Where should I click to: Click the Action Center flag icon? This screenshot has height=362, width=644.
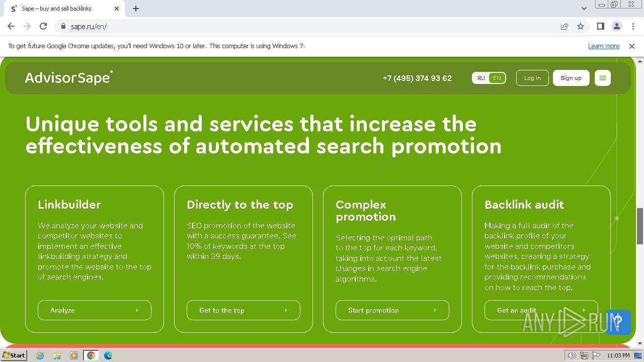click(x=595, y=355)
